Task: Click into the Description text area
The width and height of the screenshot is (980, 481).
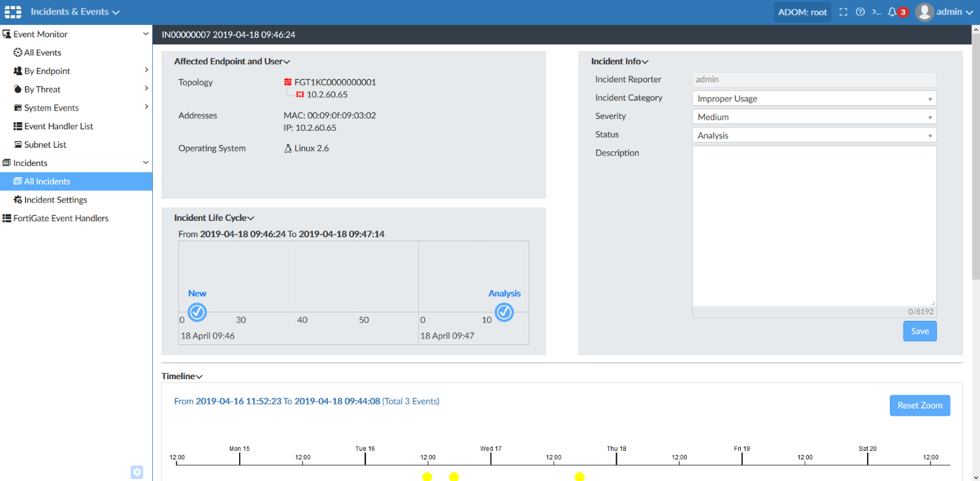Action: [814, 226]
